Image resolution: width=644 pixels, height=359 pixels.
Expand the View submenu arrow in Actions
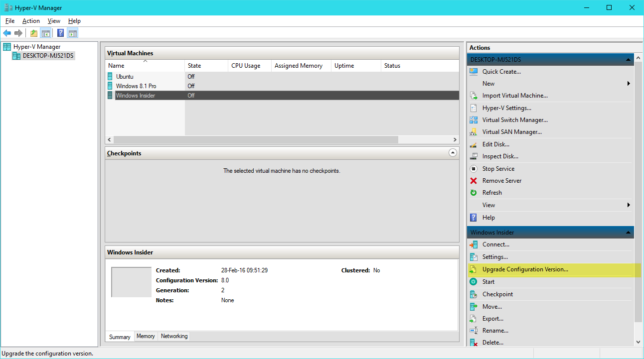pos(629,205)
